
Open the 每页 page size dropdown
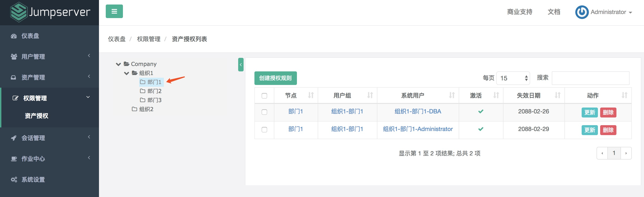(x=513, y=78)
